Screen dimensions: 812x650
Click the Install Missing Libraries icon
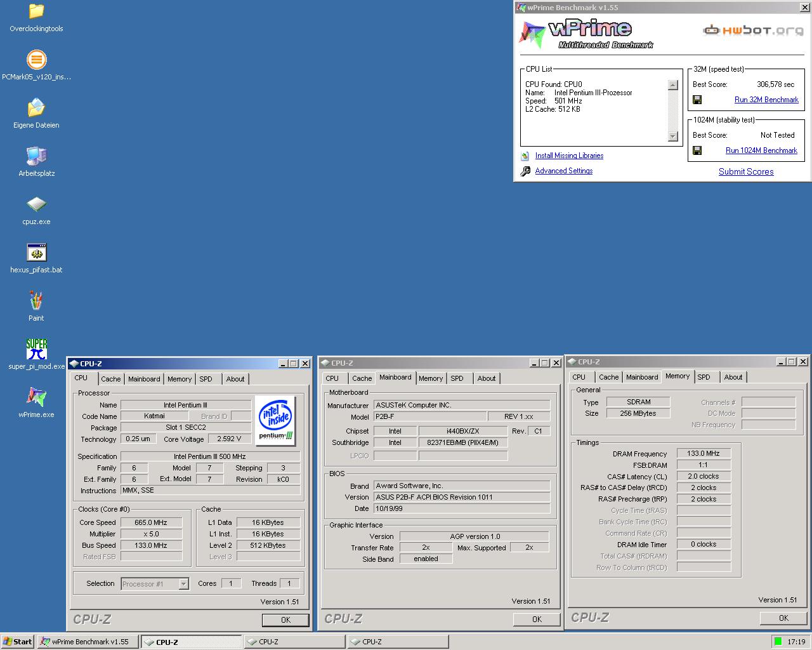click(x=525, y=156)
